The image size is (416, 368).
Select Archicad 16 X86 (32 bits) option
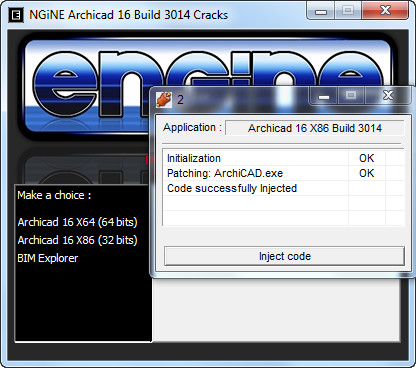[x=77, y=240]
